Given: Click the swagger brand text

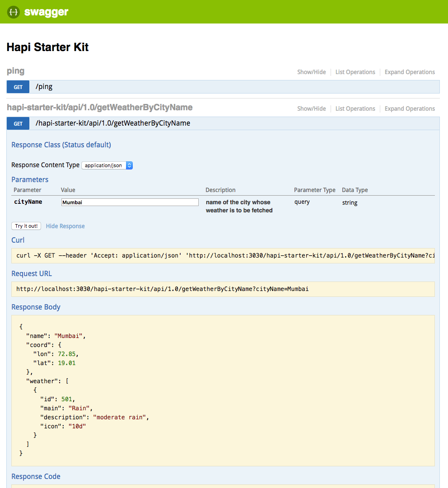Looking at the screenshot, I should (47, 12).
